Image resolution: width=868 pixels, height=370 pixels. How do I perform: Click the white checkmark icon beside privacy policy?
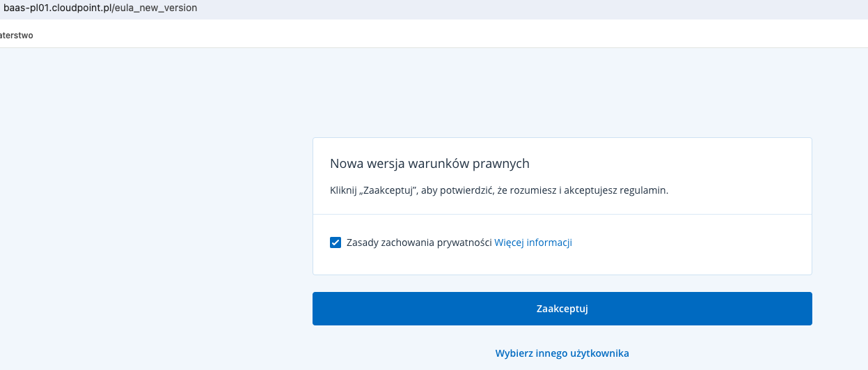(x=336, y=242)
